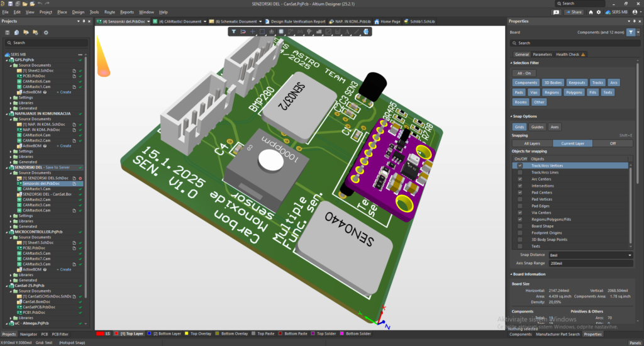
Task: Enable the Track/Arcs Lines snapping checkbox
Action: [519, 172]
